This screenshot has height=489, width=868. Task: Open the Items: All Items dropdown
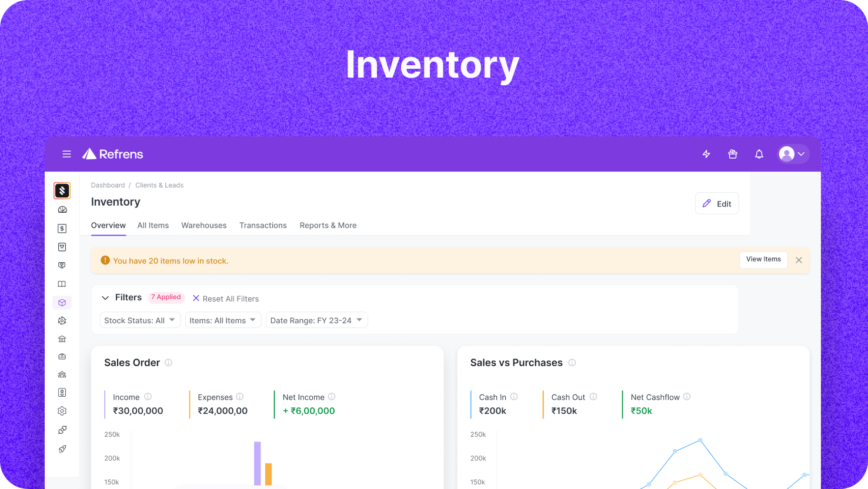click(223, 320)
